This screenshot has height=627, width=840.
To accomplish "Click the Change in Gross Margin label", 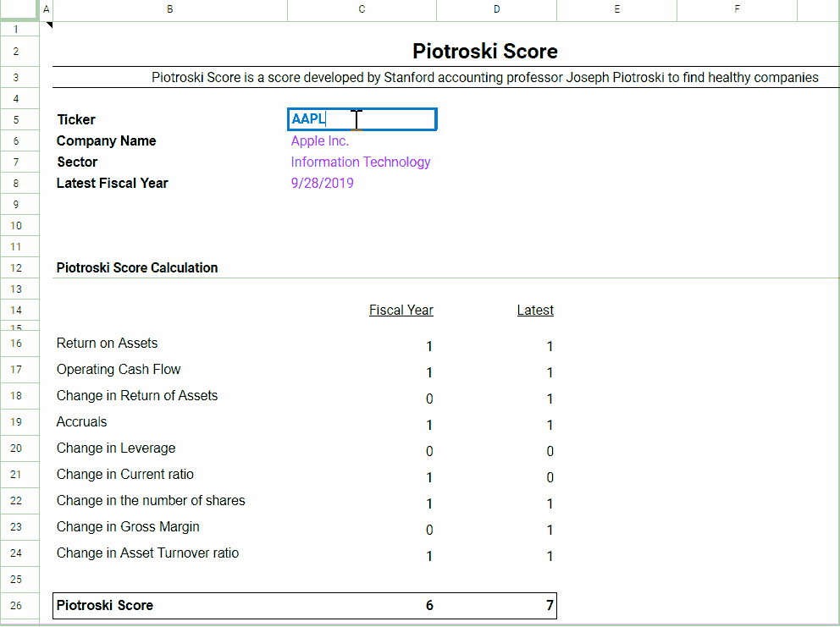I will pos(128,527).
